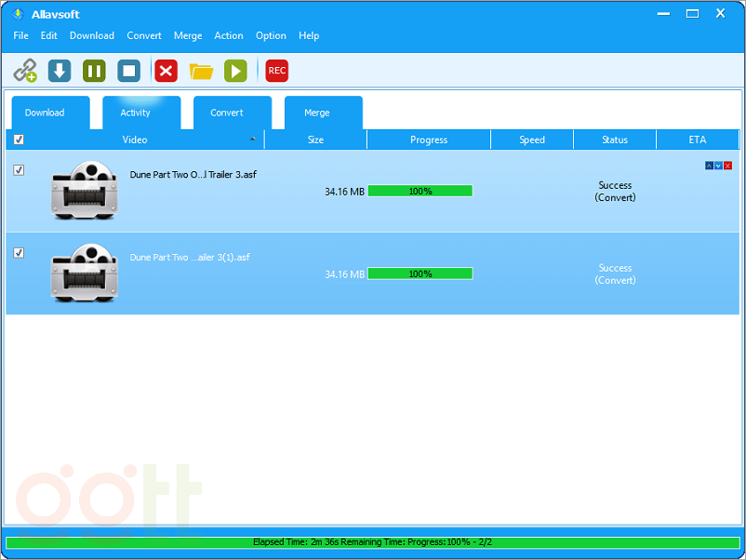Delete task using the red X toolbar icon
This screenshot has height=560, width=746.
166,71
